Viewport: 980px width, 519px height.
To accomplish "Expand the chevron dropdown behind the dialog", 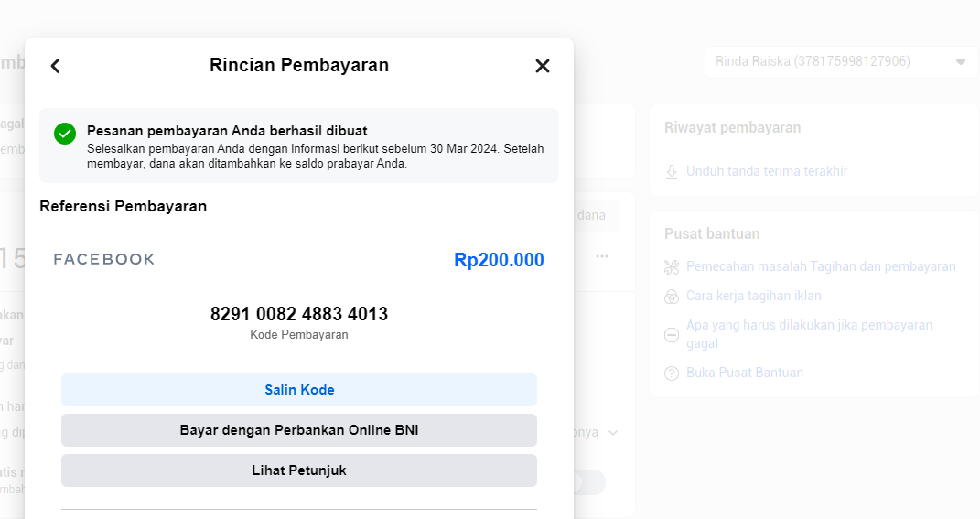I will click(x=612, y=432).
